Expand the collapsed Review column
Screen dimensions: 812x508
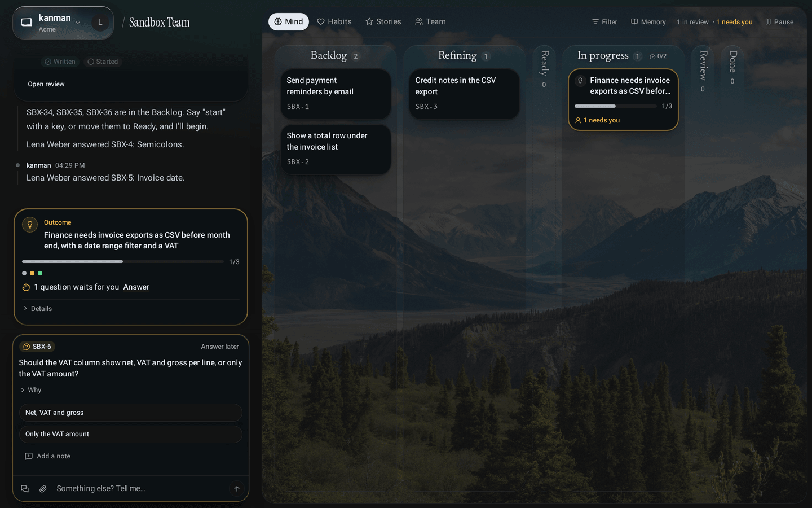pos(703,71)
